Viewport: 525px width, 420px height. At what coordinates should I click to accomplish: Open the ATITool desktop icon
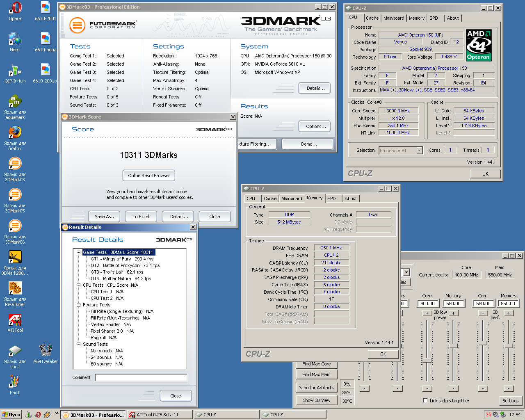tap(15, 323)
